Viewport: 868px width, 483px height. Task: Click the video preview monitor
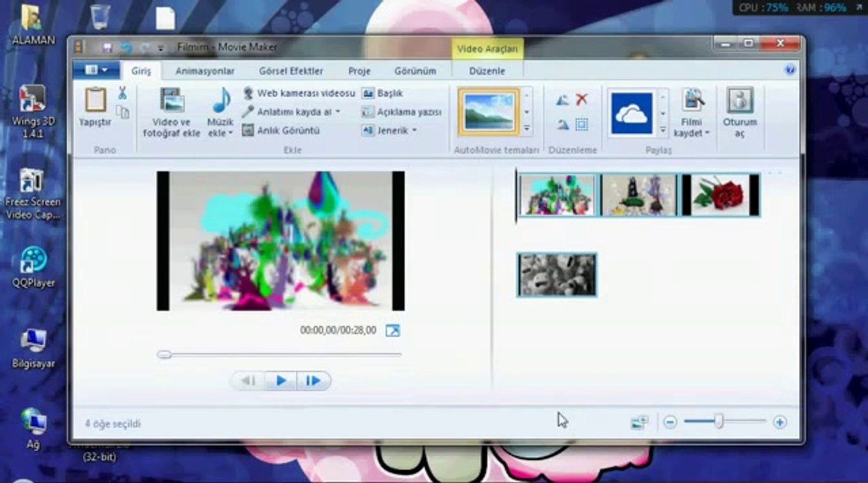point(280,241)
